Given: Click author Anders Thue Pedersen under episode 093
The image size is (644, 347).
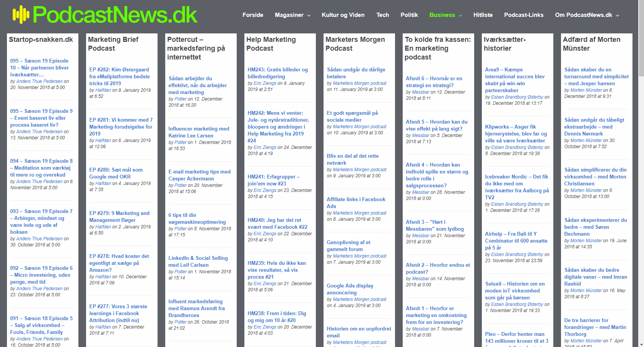Looking at the screenshot, I should coord(39,239).
